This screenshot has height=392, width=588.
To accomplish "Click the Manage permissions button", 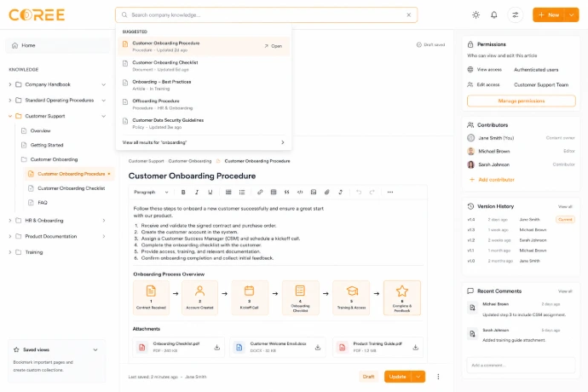I will point(522,101).
